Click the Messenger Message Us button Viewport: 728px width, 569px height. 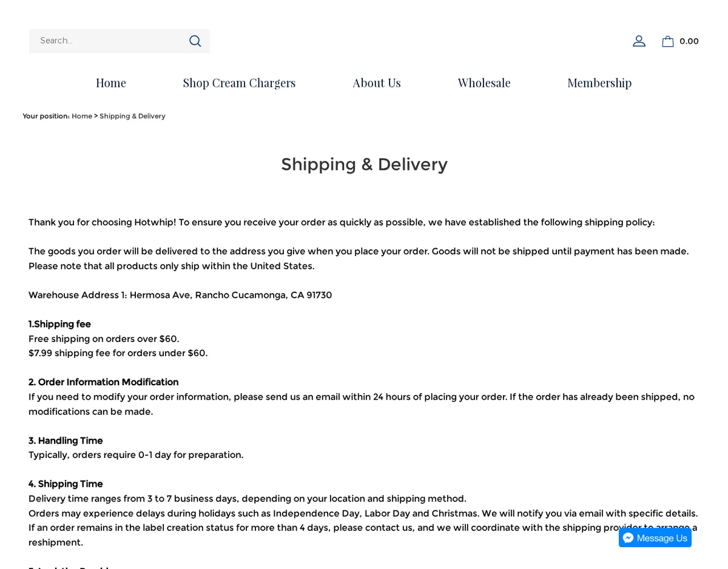655,537
